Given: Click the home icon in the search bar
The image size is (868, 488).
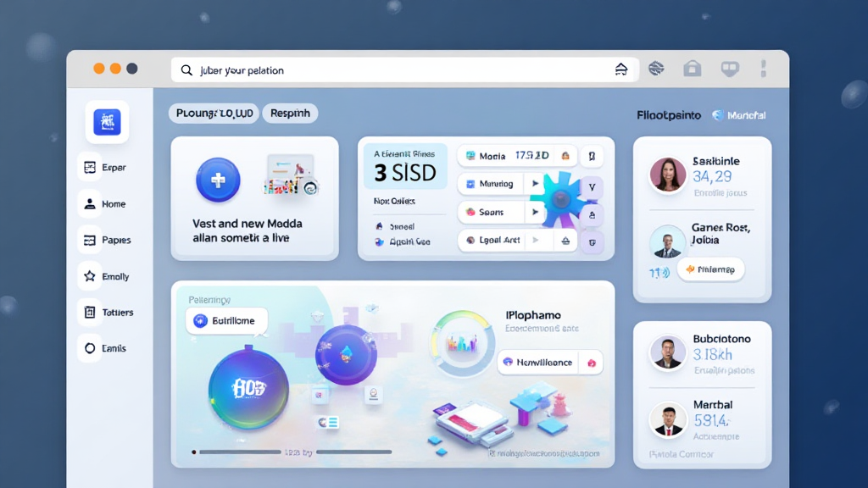Looking at the screenshot, I should (621, 70).
